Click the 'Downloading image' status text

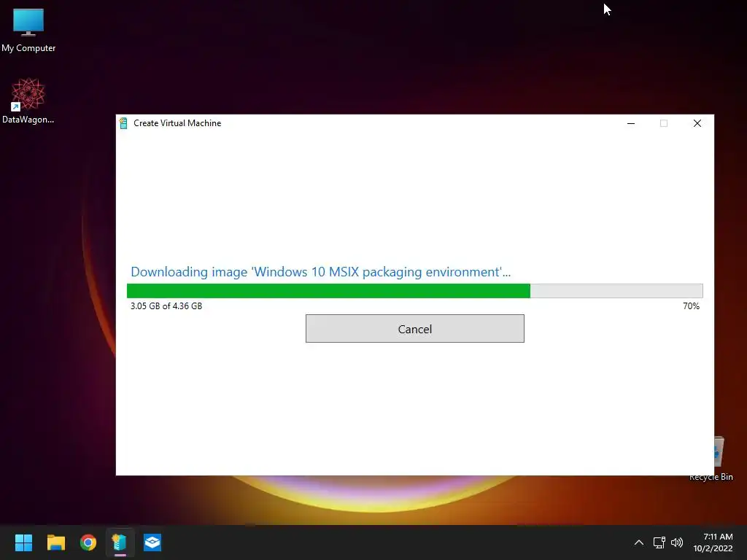[x=321, y=272]
